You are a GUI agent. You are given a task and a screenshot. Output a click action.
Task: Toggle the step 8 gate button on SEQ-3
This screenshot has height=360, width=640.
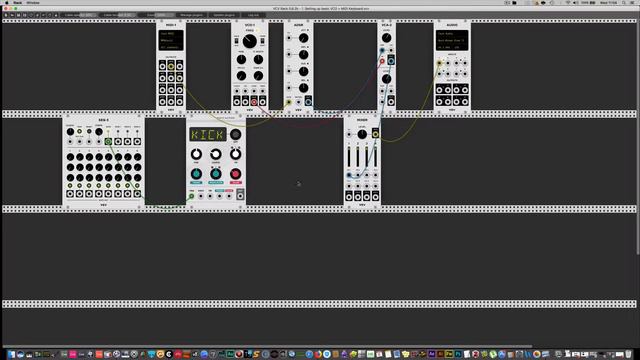[x=138, y=186]
